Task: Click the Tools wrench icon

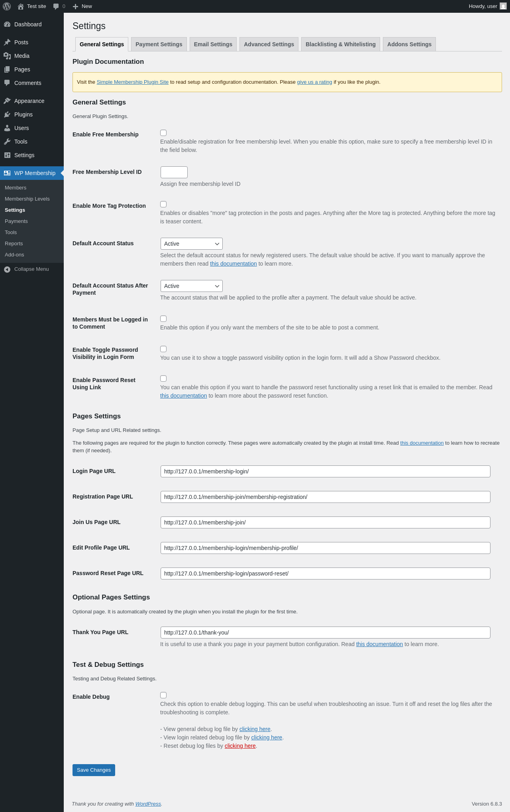Action: 7,142
